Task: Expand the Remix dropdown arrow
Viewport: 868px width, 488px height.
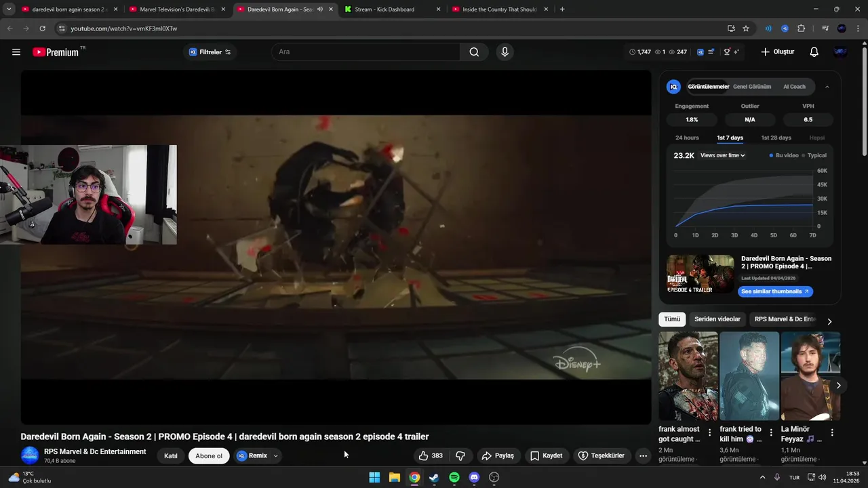Action: coord(275,455)
